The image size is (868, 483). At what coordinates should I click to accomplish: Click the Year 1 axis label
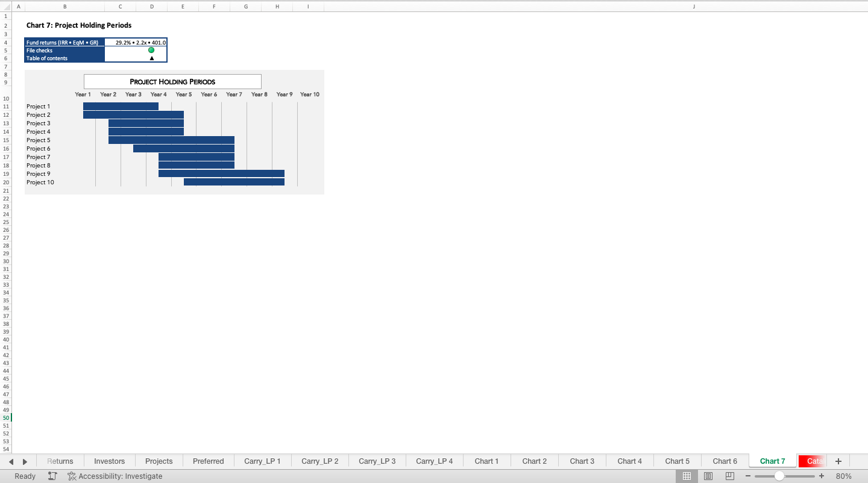(83, 95)
